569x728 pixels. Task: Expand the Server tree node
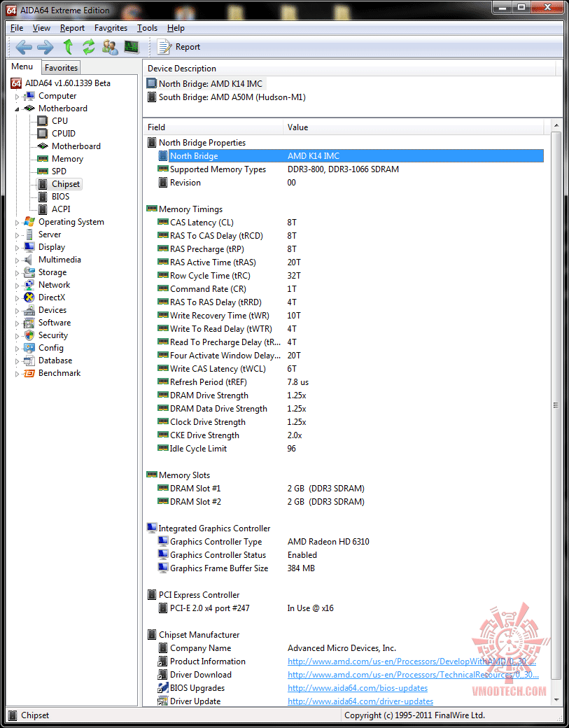coord(17,235)
